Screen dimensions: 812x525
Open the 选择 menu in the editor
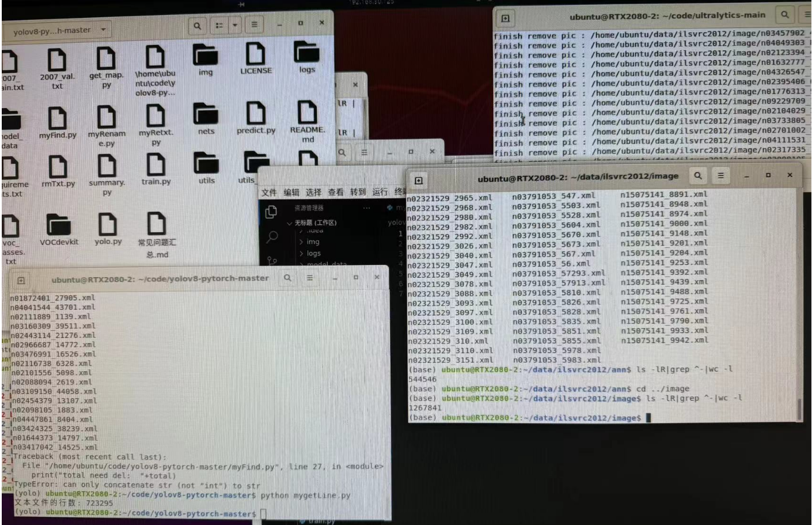click(x=313, y=192)
